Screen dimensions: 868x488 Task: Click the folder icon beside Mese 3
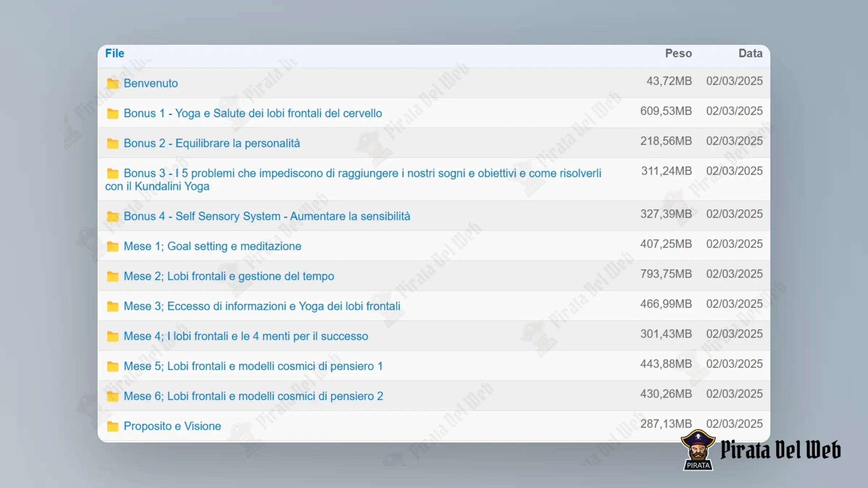pos(112,307)
